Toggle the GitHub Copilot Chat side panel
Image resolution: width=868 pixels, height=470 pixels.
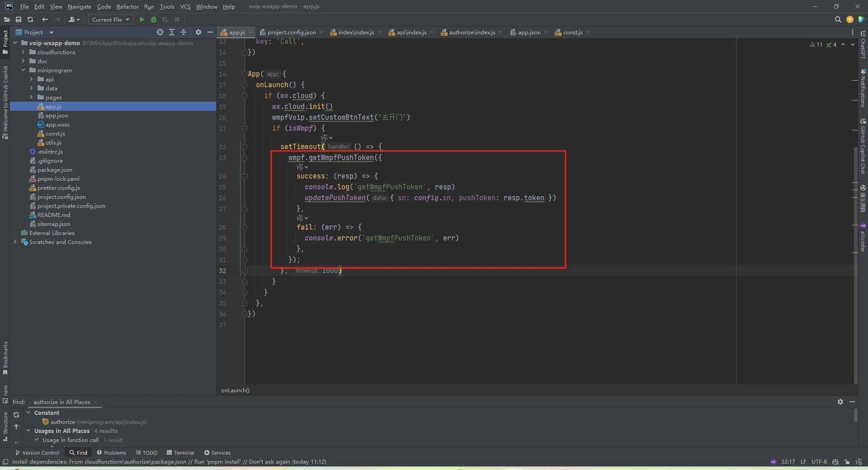(x=863, y=146)
